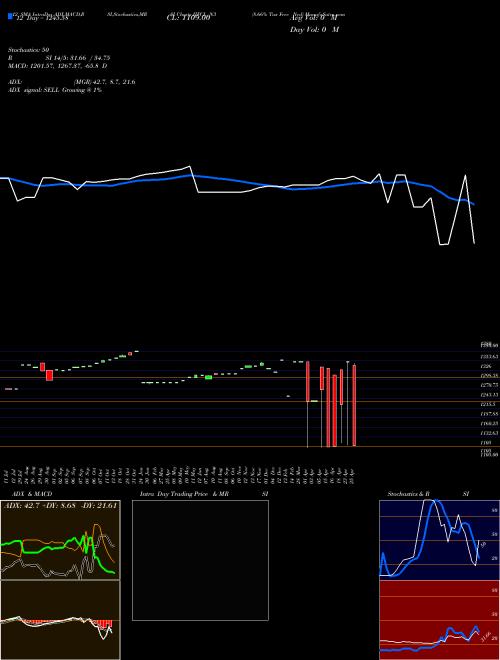The width and height of the screenshot is (500, 660).
Task: Click the 'Avg Vol: 0 M' text
Action: (314, 18)
